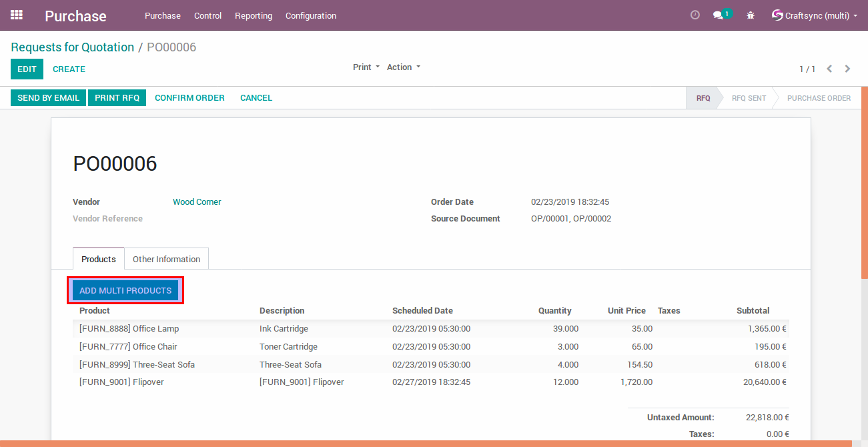Open the Configuration menu

pos(311,15)
